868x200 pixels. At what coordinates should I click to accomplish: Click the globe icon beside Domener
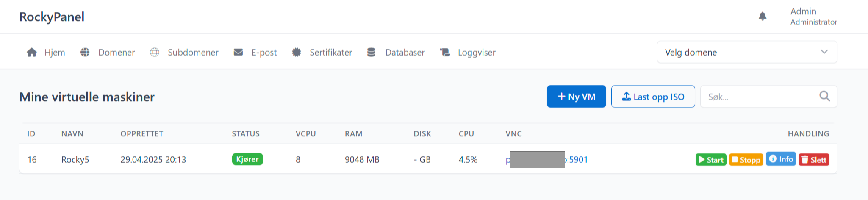pos(85,53)
